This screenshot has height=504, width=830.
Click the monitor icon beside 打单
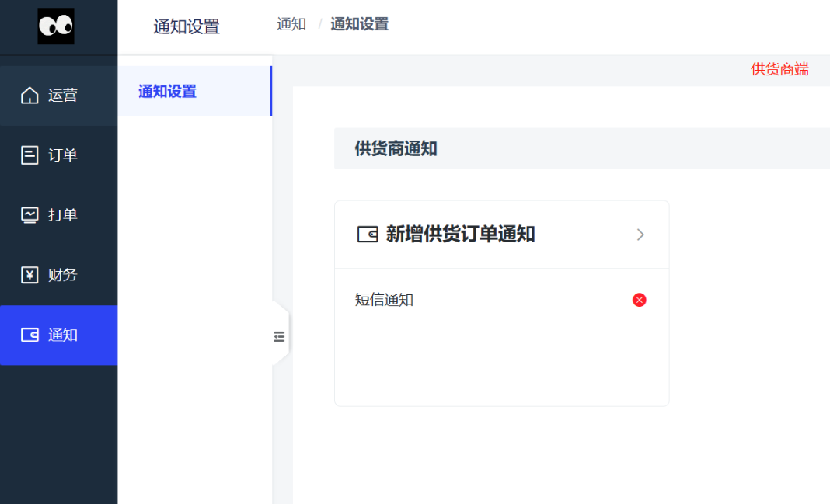click(30, 215)
